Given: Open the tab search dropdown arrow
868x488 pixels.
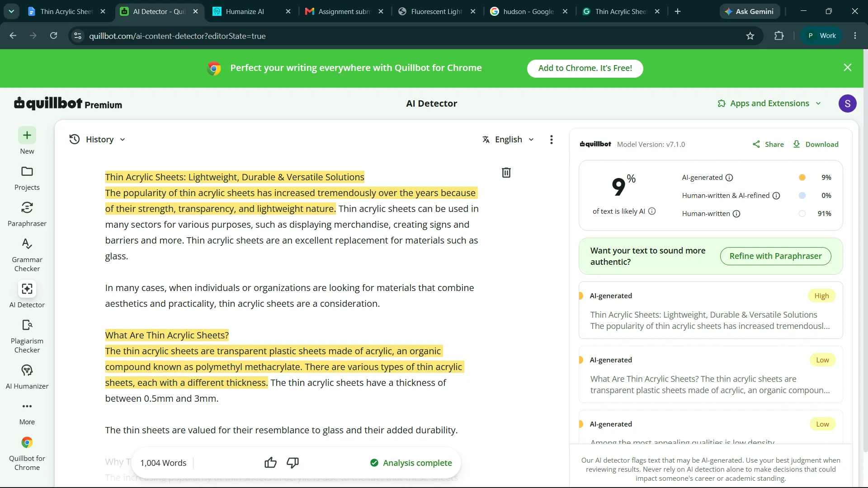Looking at the screenshot, I should point(11,11).
